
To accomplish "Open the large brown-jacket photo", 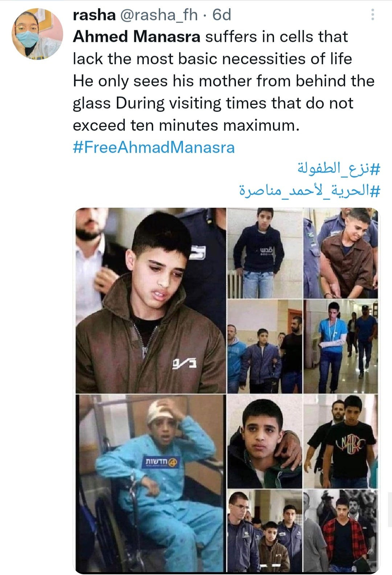I will coord(151,300).
